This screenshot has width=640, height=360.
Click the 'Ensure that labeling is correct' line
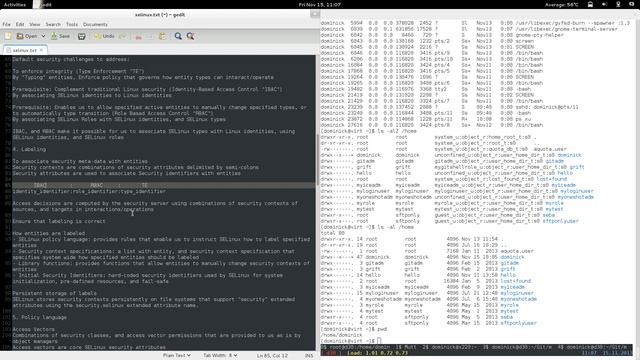[x=59, y=221]
